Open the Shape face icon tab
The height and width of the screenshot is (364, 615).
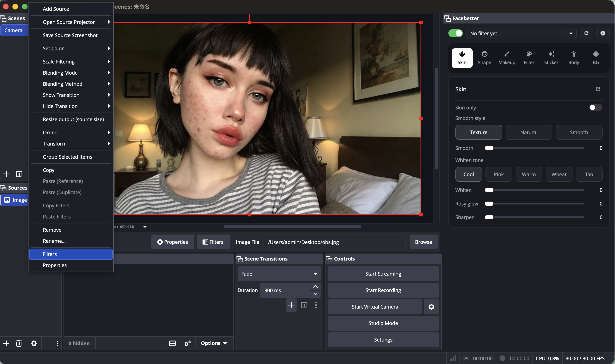point(484,58)
